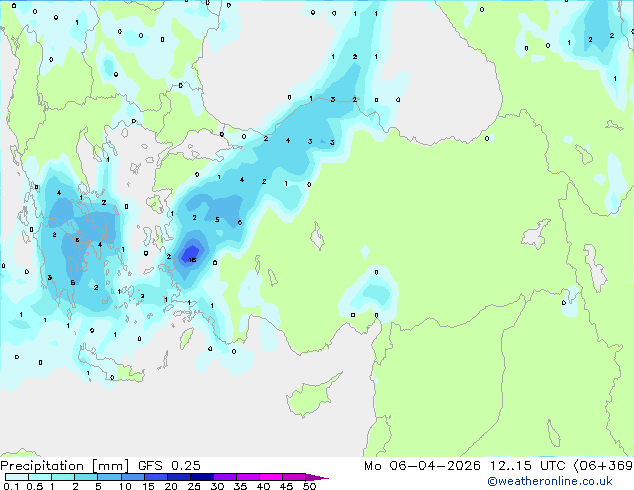Click the 'Precipitation [mm]' title text
The height and width of the screenshot is (490, 634).
tap(65, 466)
